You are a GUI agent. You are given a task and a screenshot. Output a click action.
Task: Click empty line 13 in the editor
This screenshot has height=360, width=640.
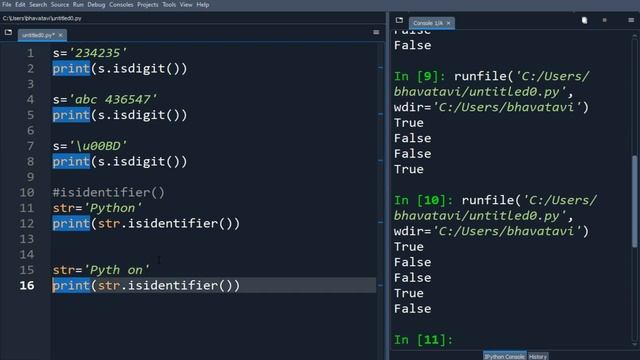(x=214, y=239)
